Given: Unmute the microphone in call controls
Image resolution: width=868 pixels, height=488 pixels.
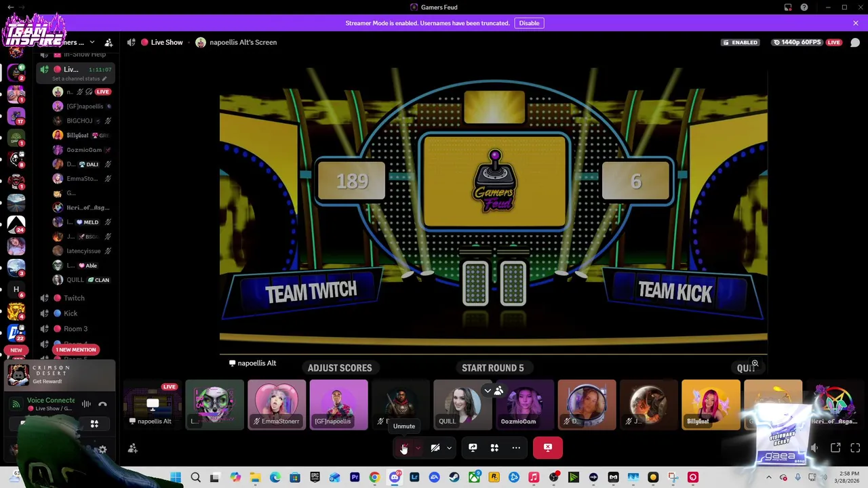Looking at the screenshot, I should (403, 447).
